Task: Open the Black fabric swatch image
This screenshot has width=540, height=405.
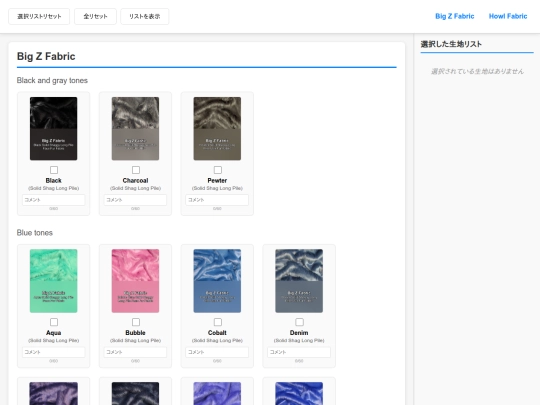Action: pos(53,128)
